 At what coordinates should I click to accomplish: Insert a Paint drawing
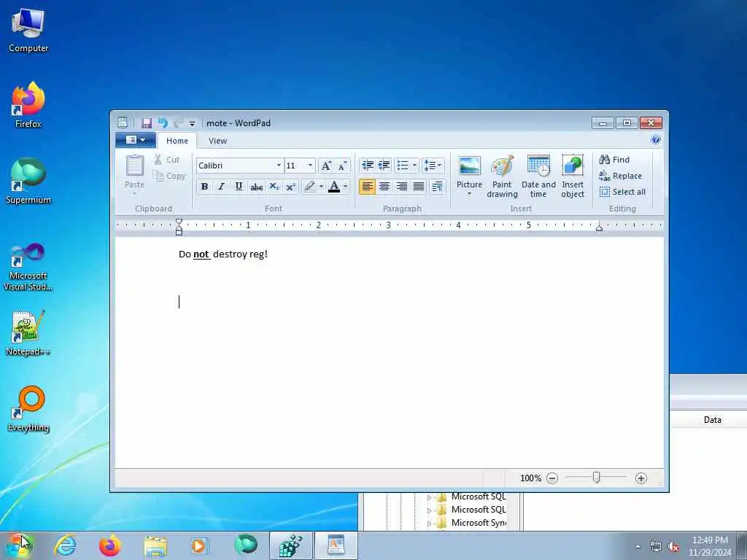[x=502, y=176]
